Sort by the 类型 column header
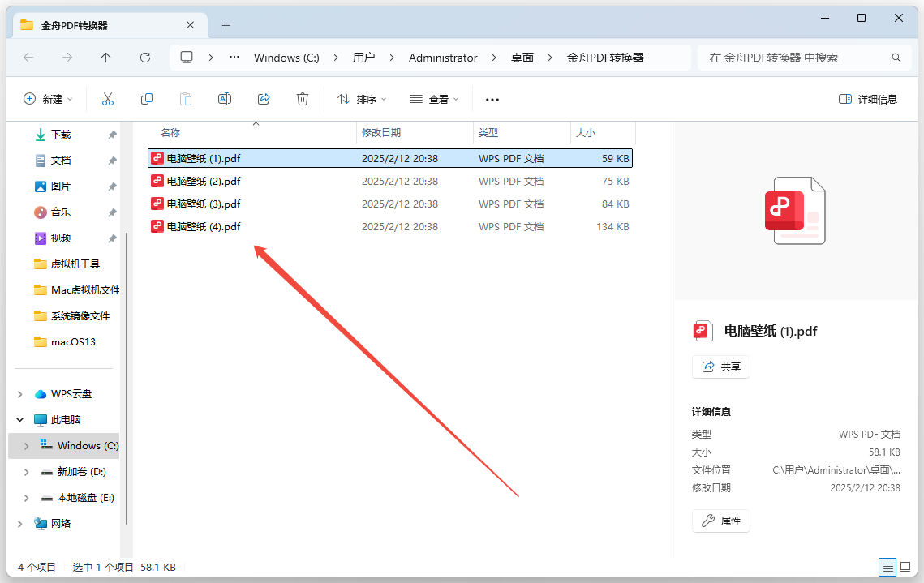Viewport: 924px width, 583px height. click(488, 133)
